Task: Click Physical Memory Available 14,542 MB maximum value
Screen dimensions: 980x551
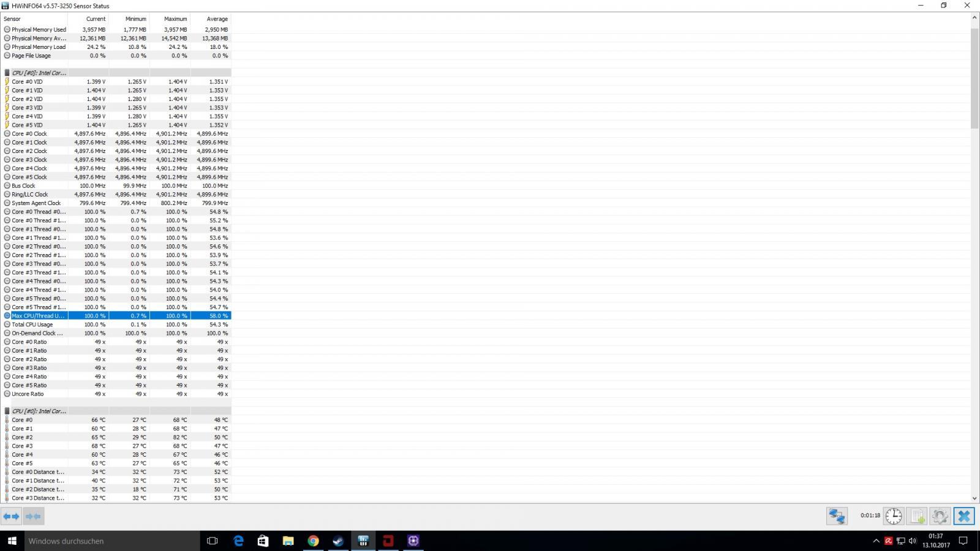Action: click(174, 38)
